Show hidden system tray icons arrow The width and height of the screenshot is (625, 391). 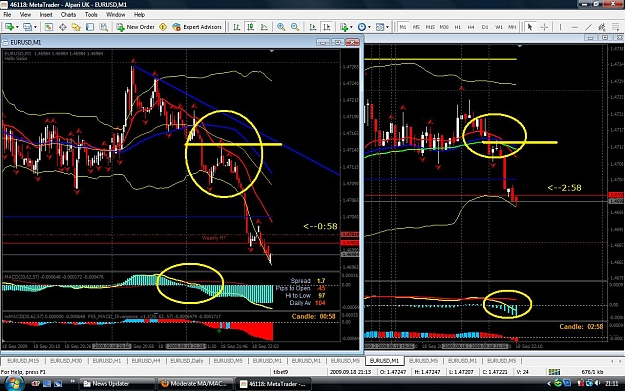[549, 384]
